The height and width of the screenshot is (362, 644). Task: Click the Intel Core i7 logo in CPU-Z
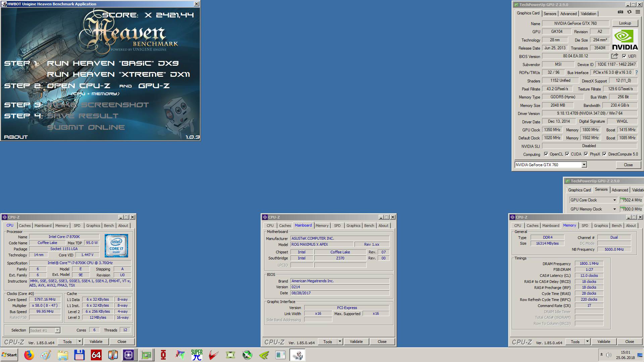coord(116,246)
